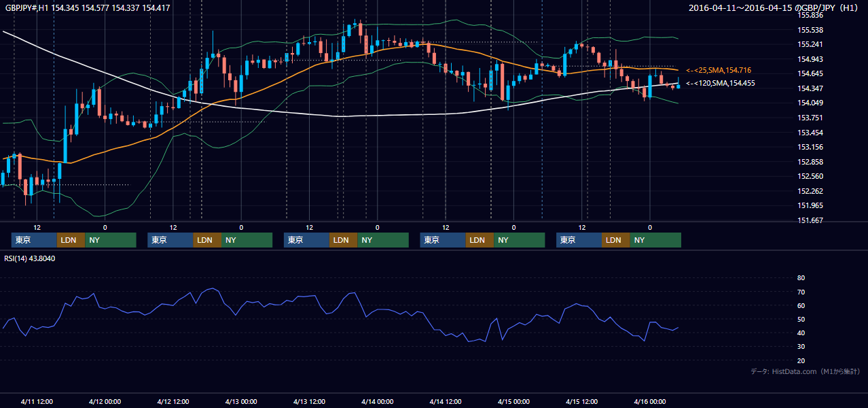Select the white 120 SMA 154.455 label
868x408 pixels.
coord(721,83)
